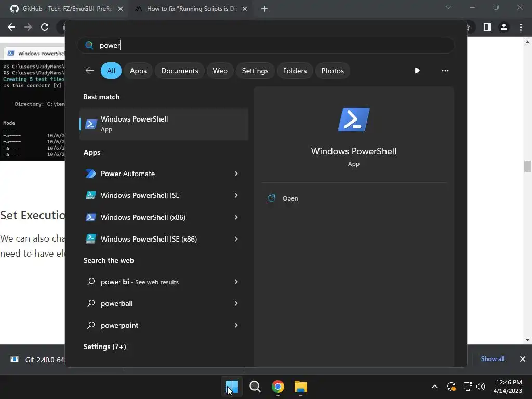Close the Running Scripts fix tab

click(245, 9)
